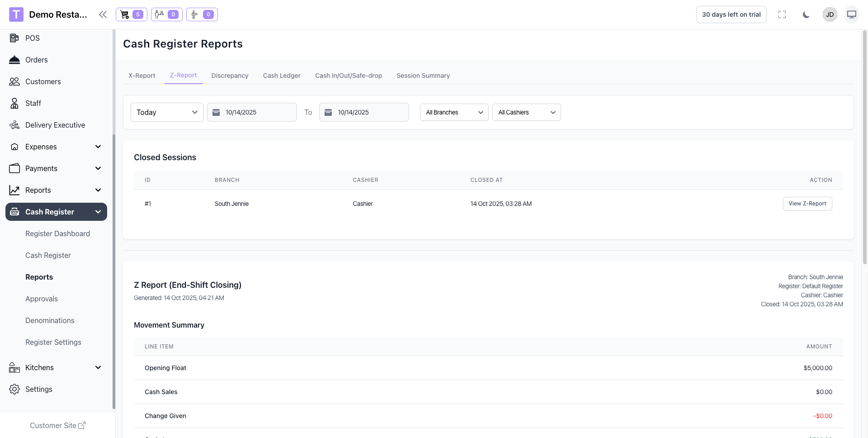Click the Payments wallet icon
Image resolution: width=868 pixels, height=438 pixels.
pyautogui.click(x=14, y=168)
